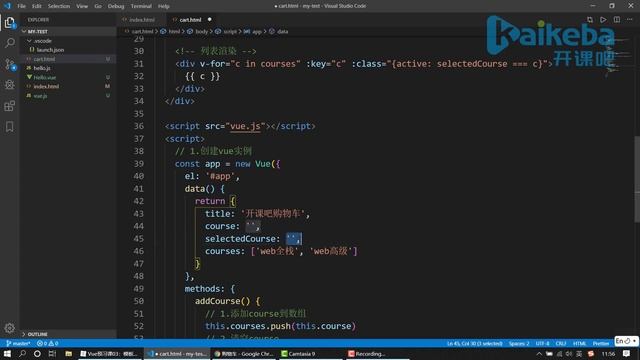Viewport: 640px width, 360px height.
Task: Open File Explorer from the taskbar
Action: tap(69, 353)
